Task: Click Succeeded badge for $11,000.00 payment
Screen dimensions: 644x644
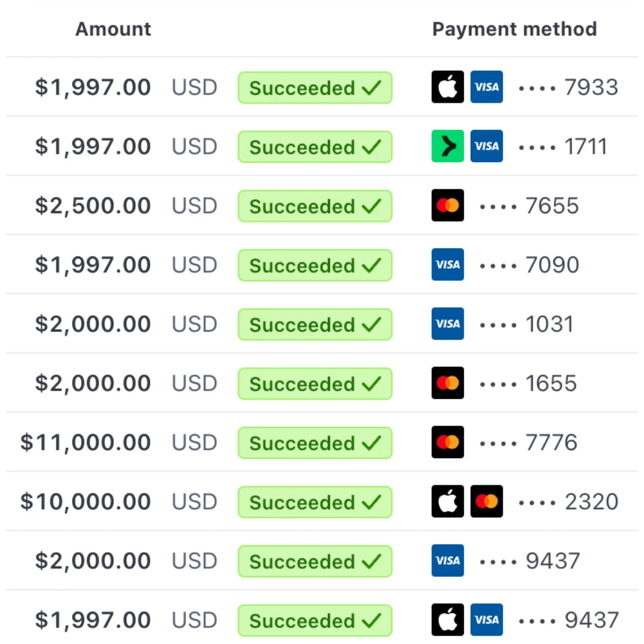Action: [x=315, y=443]
